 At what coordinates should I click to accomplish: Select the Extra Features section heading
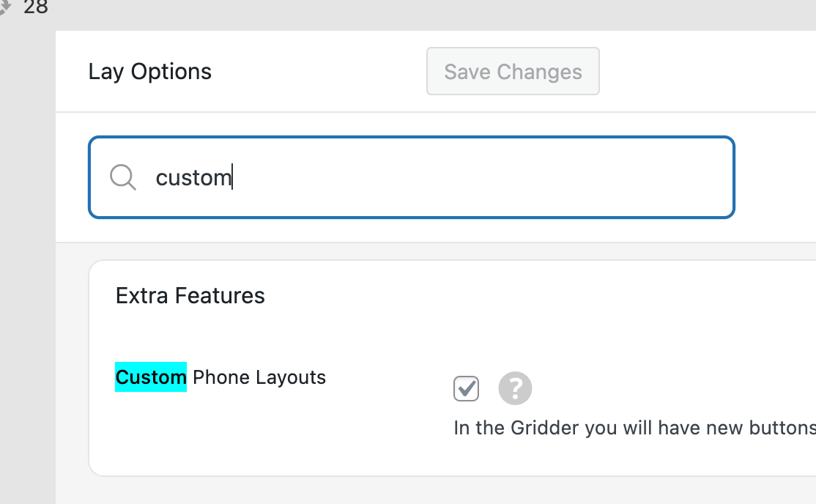click(x=190, y=296)
